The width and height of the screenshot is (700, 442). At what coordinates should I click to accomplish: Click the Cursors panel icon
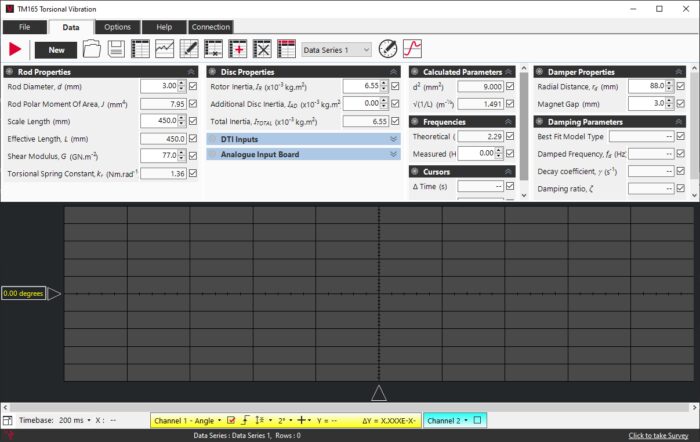pos(415,172)
